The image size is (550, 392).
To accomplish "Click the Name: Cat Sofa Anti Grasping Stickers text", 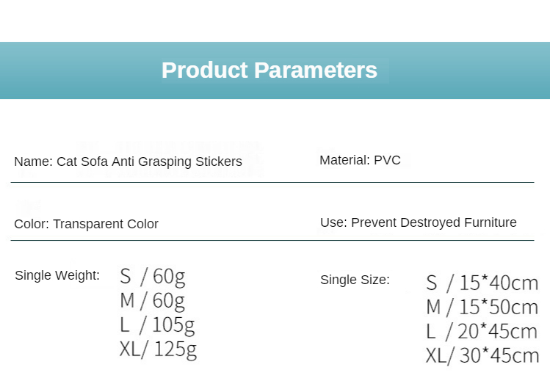I will 128,161.
